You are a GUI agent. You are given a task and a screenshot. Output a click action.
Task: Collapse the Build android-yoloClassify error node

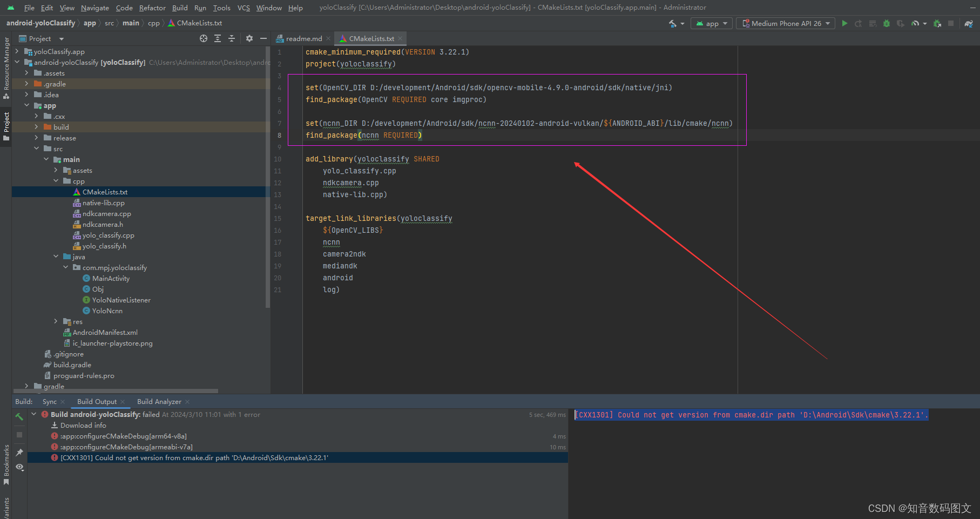tap(35, 414)
